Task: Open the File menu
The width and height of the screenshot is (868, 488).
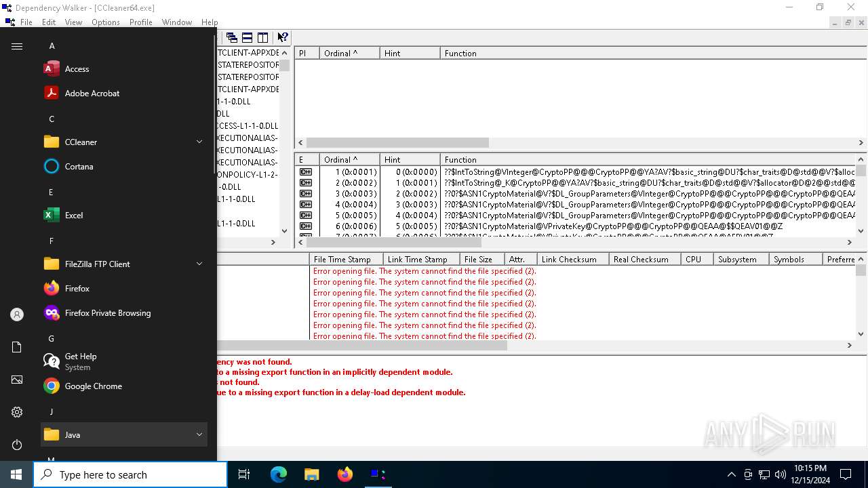Action: pyautogui.click(x=26, y=22)
